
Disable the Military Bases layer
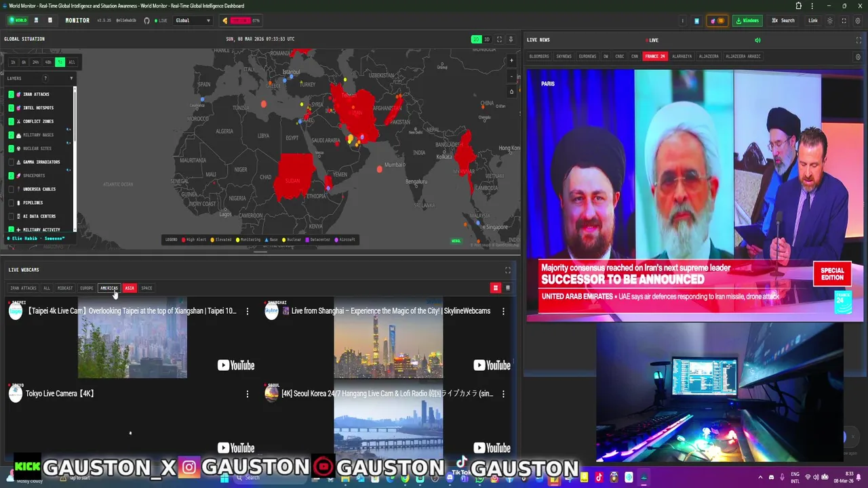pyautogui.click(x=11, y=135)
